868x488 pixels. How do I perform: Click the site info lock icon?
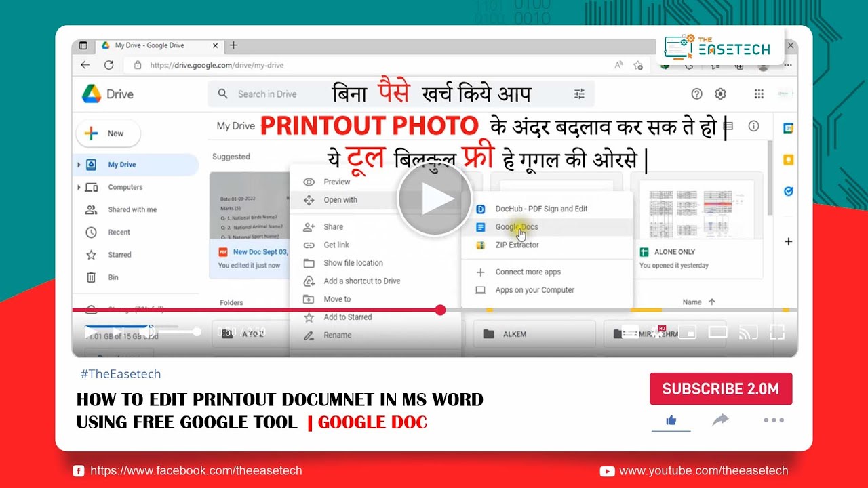(x=138, y=65)
